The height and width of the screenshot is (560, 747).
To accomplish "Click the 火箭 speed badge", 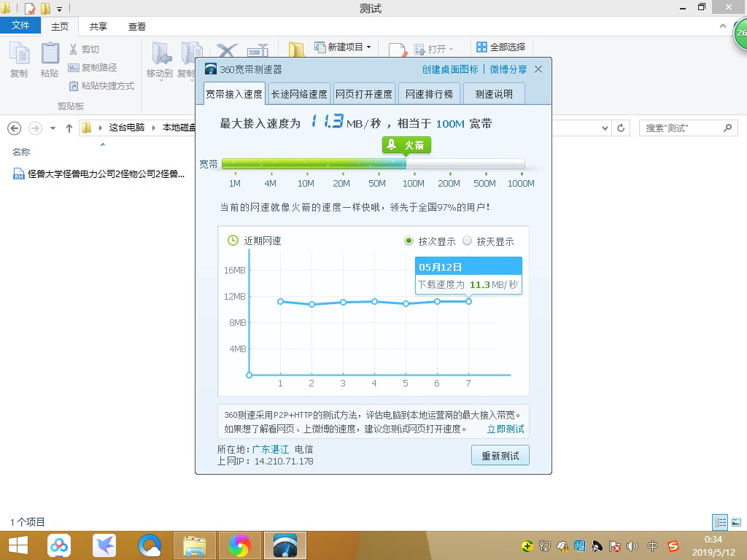I will coord(406,145).
